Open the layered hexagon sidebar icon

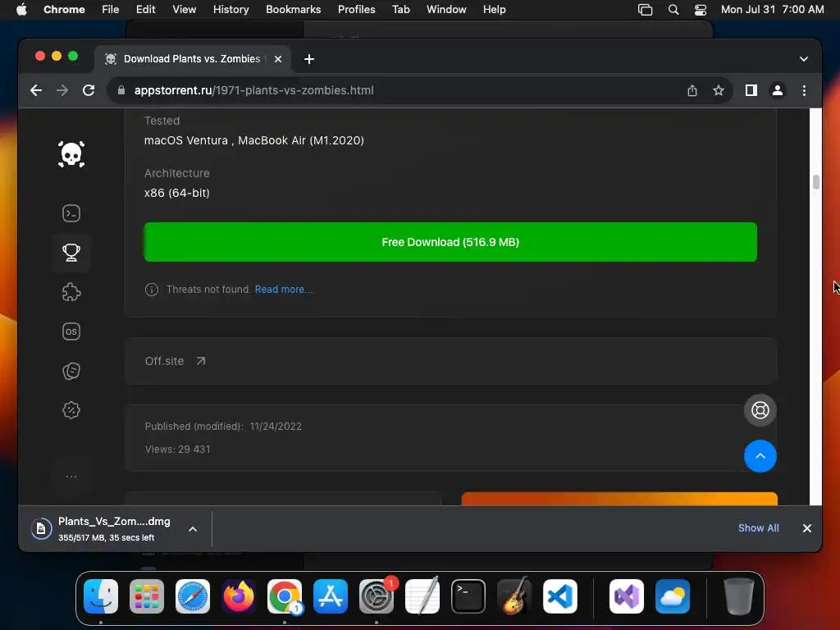[x=71, y=371]
